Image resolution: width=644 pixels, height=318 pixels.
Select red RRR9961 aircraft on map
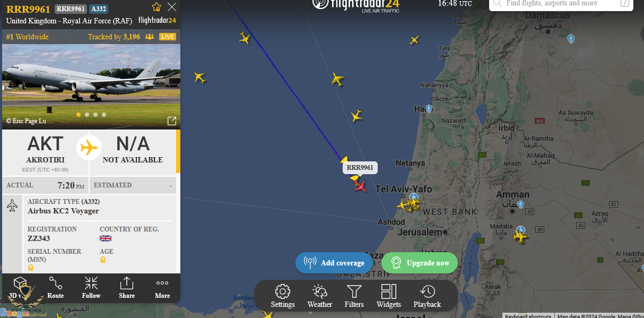click(360, 186)
